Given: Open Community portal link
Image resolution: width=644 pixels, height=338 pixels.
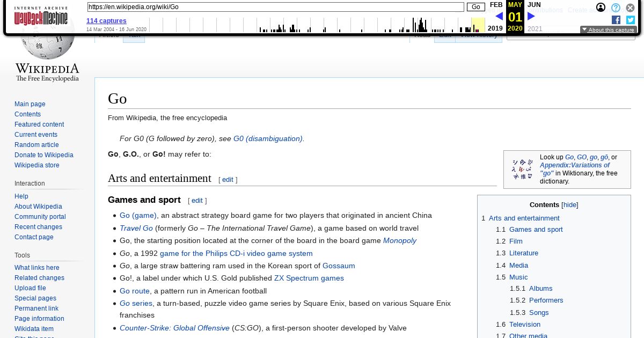Looking at the screenshot, I should click(40, 217).
